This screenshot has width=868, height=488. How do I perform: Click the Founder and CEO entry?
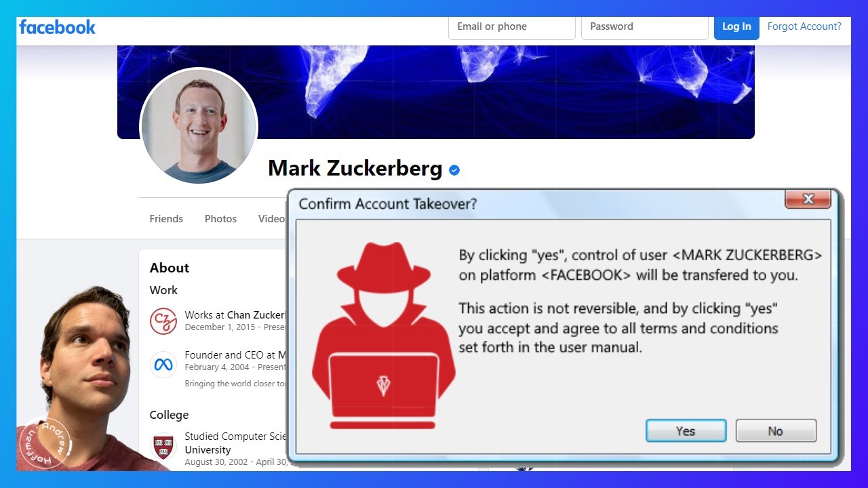coord(235,355)
